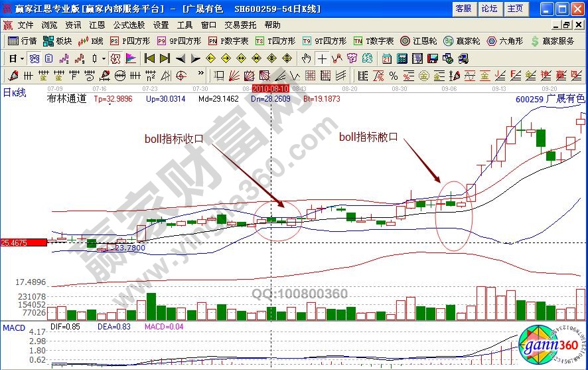Click the percent (%) drawing tool
Screen dimensions: 588x370
click(x=393, y=75)
